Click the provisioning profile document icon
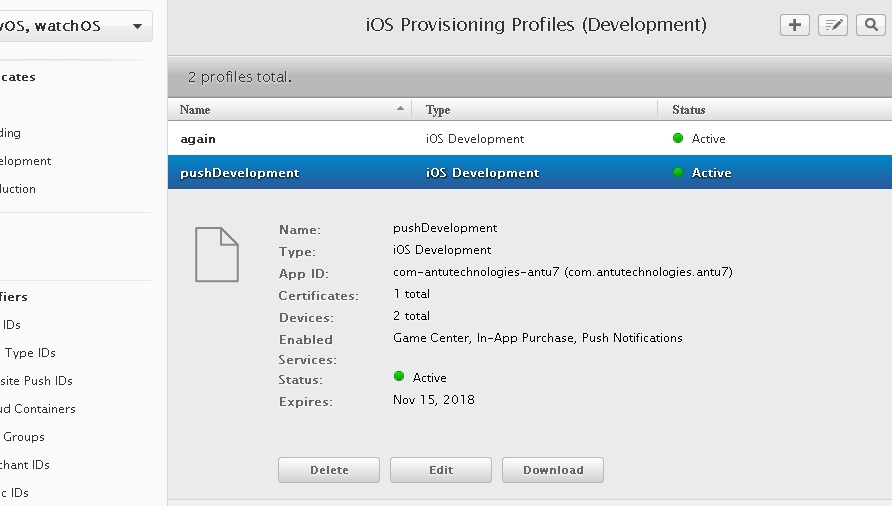Screen dimensions: 892x506 216,254
